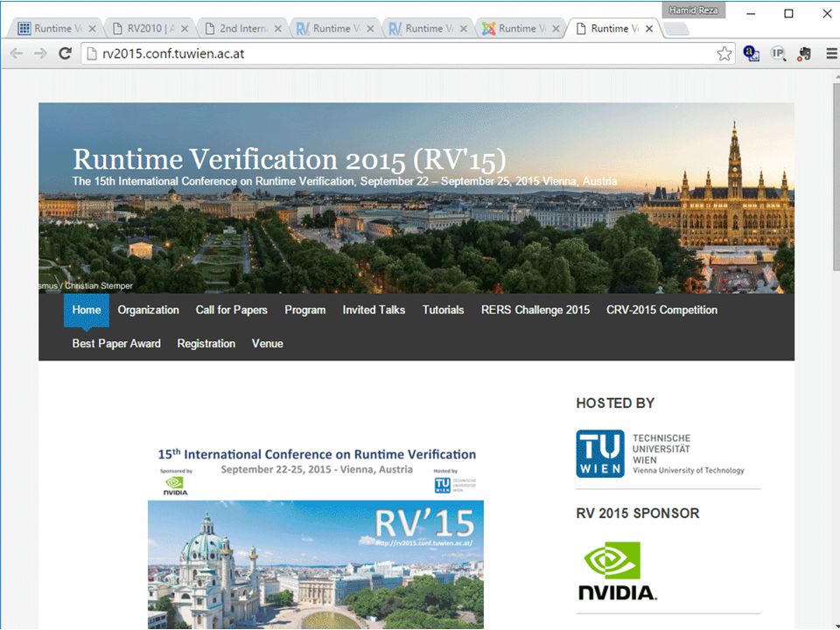Click the RV'15 conference poster image
The image size is (840, 630).
pos(316,537)
